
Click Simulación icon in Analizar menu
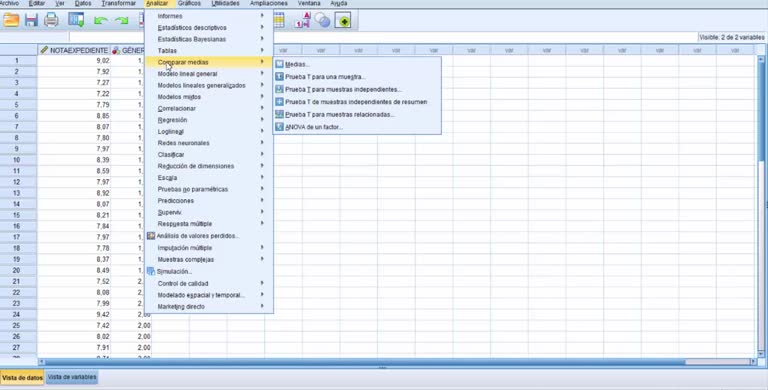(x=151, y=271)
